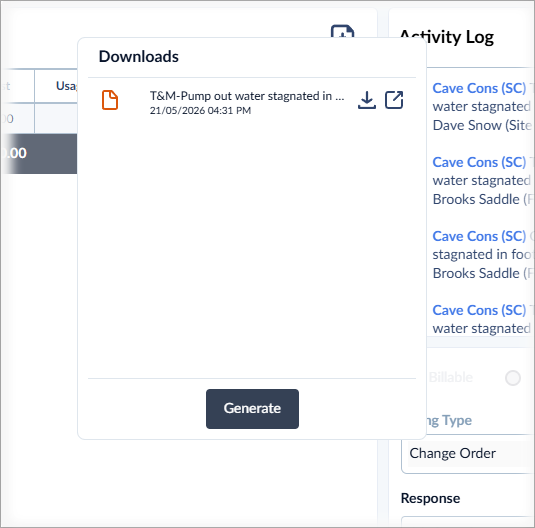Toggle the Billable radio option

[512, 378]
